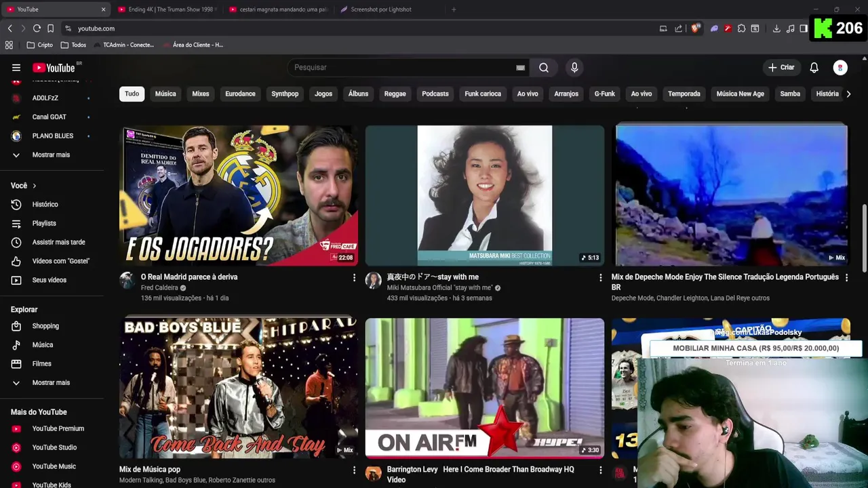
Task: Reload the page
Action: [x=37, y=28]
